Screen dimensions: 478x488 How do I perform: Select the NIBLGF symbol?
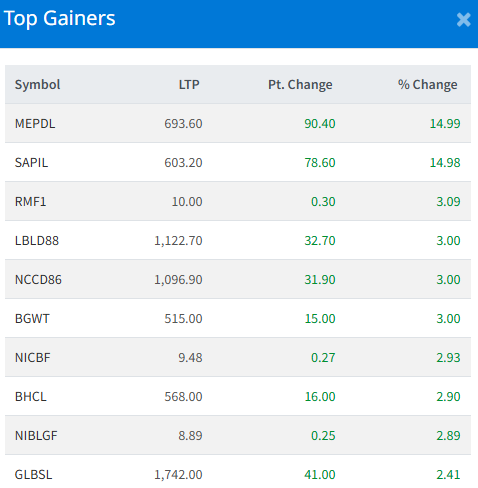36,436
